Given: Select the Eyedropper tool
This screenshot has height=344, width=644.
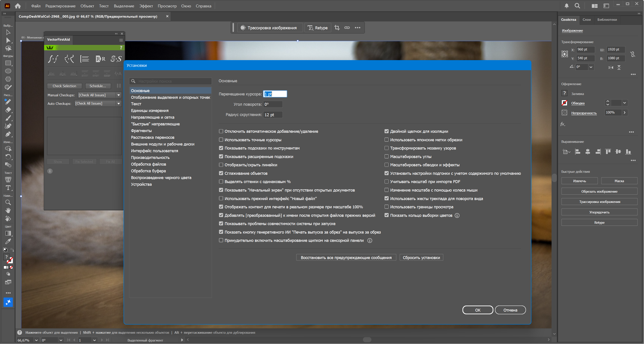Looking at the screenshot, I should tap(8, 241).
